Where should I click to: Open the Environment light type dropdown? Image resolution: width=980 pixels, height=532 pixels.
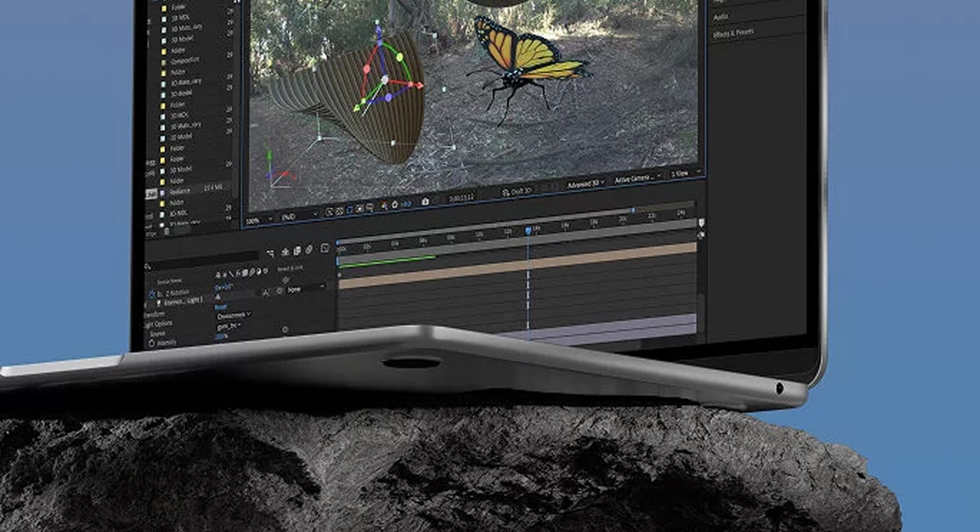(234, 315)
